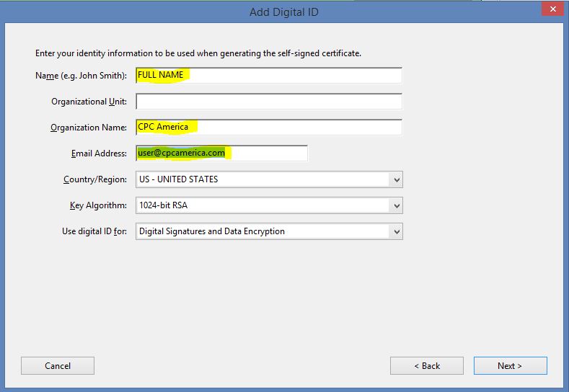Viewport: 569px width, 392px height.
Task: Open the Use digital ID for dropdown arrow
Action: point(397,231)
